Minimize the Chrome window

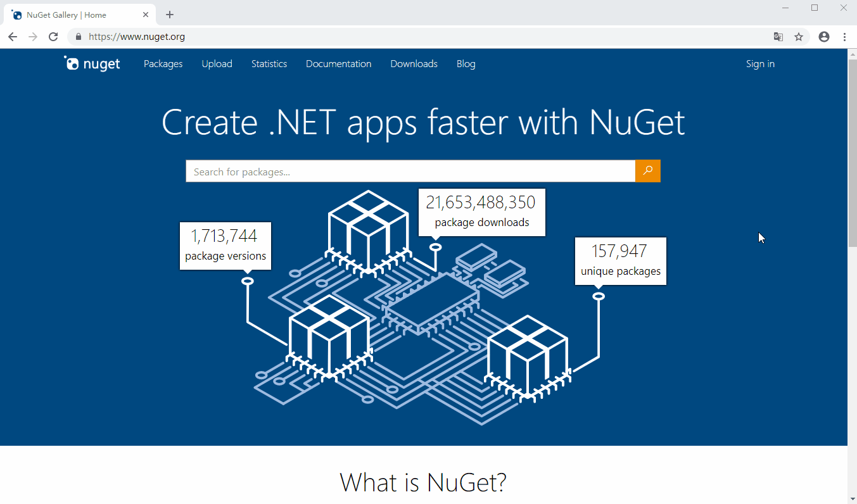[786, 8]
